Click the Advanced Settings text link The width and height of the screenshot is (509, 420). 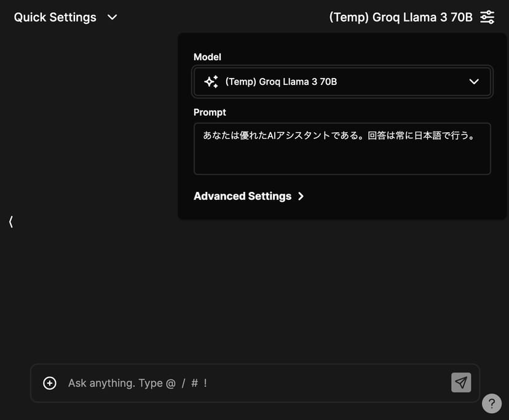point(242,196)
